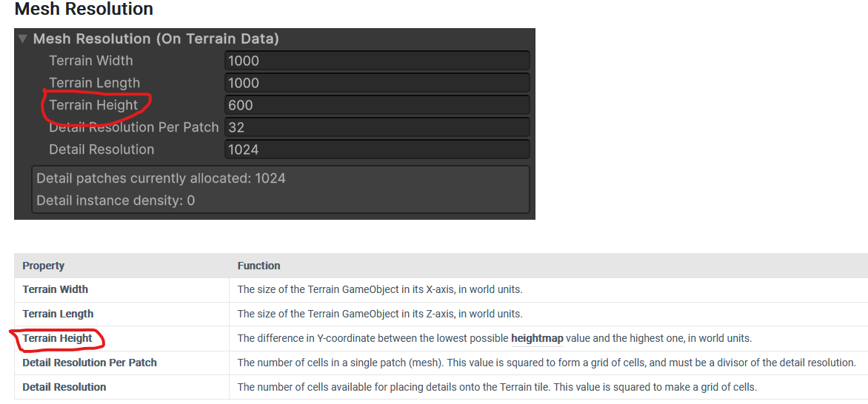Image resolution: width=868 pixels, height=404 pixels.
Task: Open the heightmap glossary link
Action: [536, 338]
